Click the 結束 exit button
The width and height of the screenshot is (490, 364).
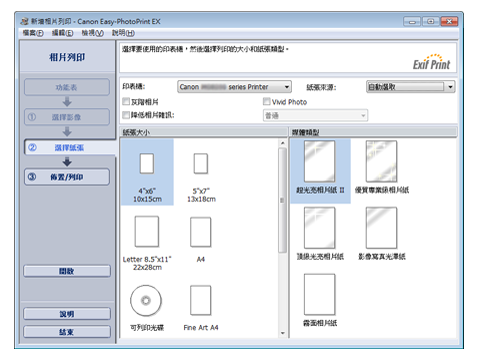tap(67, 332)
